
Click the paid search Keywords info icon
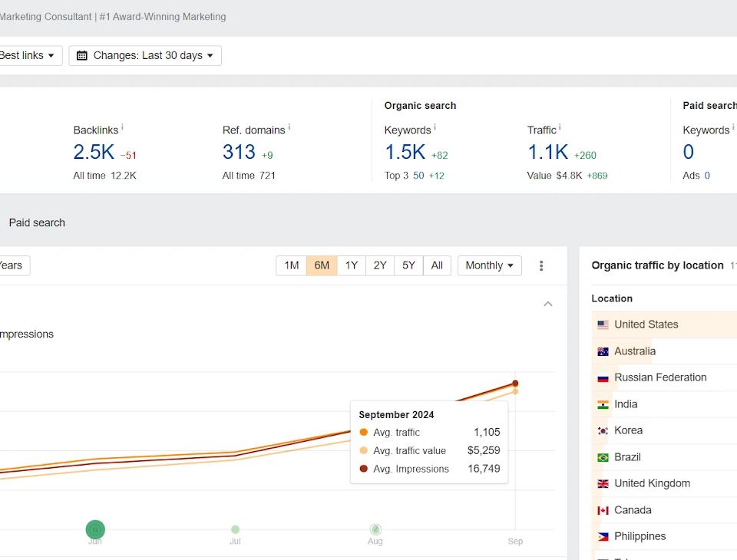733,127
